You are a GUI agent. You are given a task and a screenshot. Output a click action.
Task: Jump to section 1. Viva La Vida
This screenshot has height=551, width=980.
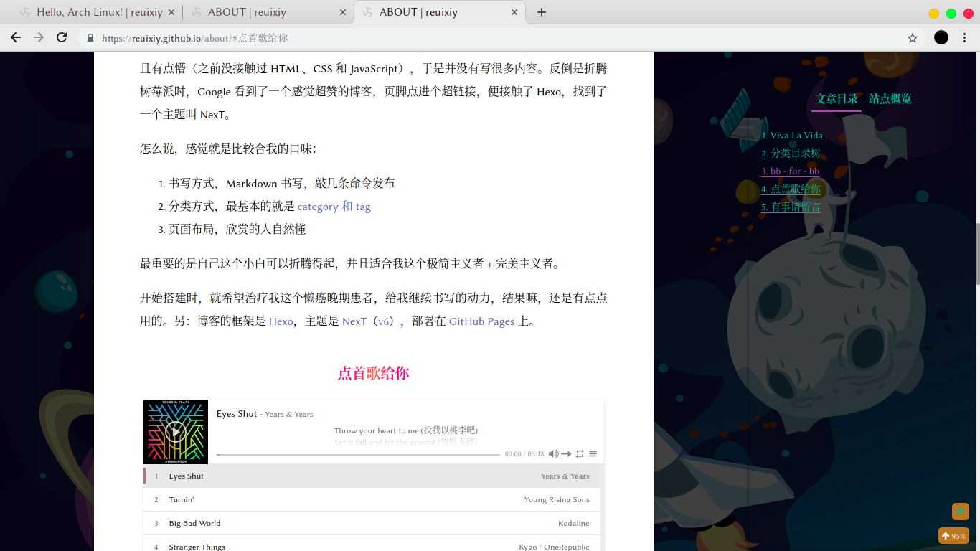(x=792, y=136)
